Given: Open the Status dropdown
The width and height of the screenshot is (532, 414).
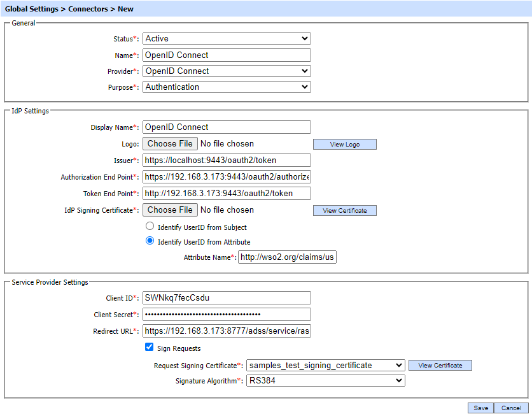Looking at the screenshot, I should (x=226, y=39).
